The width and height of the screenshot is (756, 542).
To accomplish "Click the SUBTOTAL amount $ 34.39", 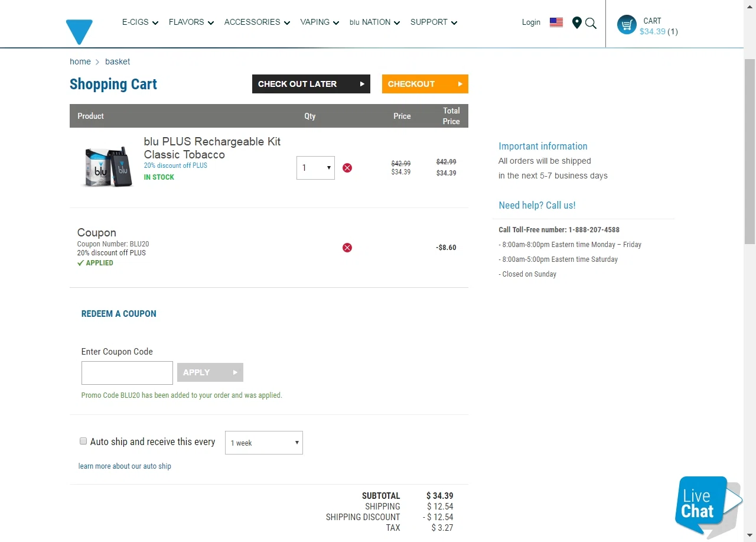I will coord(440,496).
